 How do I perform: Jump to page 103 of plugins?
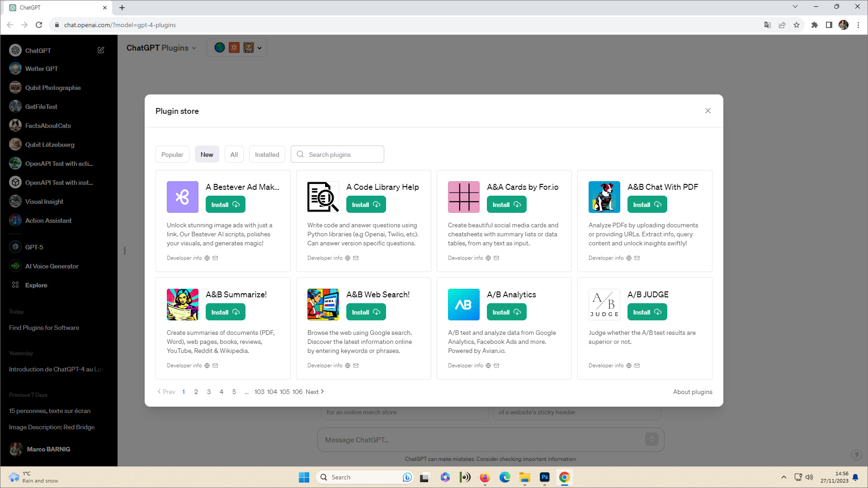pos(259,392)
